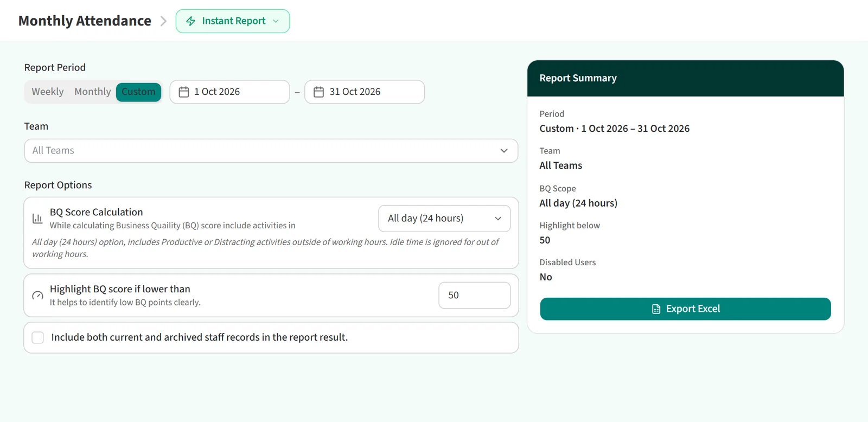Select the Custom report period

coord(138,92)
